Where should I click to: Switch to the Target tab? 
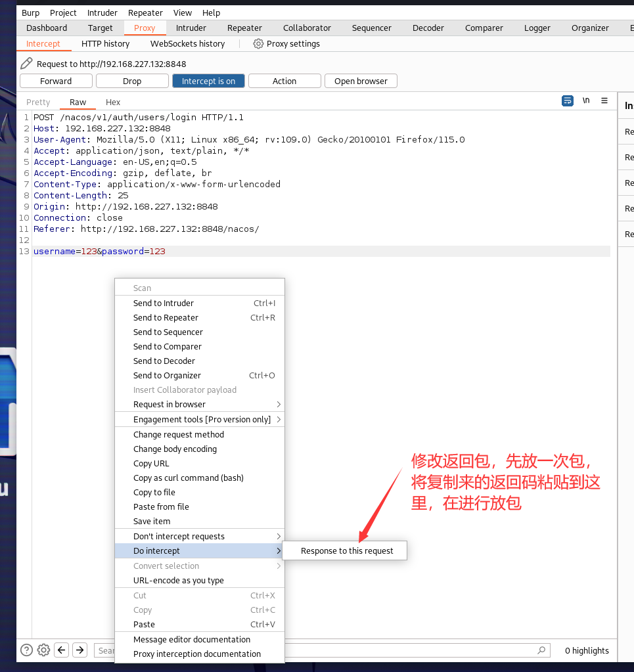pyautogui.click(x=101, y=28)
